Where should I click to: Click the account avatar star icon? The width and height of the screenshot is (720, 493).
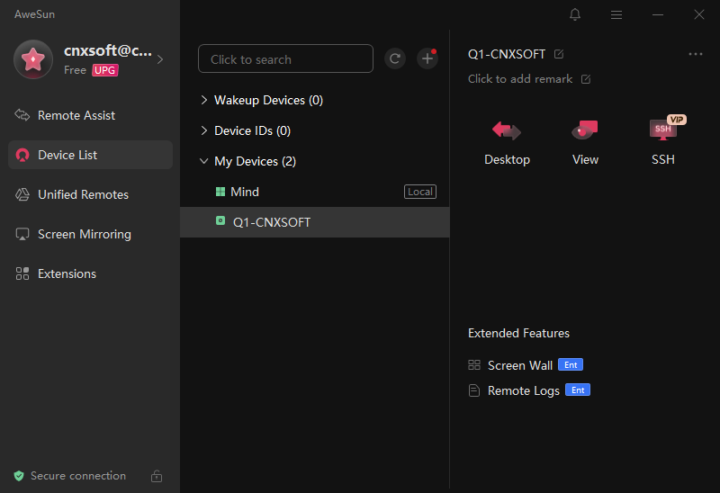33,59
